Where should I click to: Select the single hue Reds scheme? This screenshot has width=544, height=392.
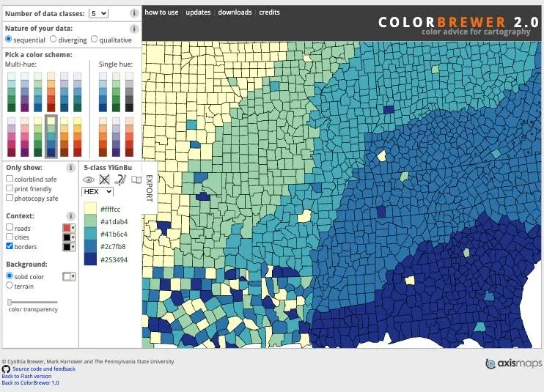(x=130, y=137)
